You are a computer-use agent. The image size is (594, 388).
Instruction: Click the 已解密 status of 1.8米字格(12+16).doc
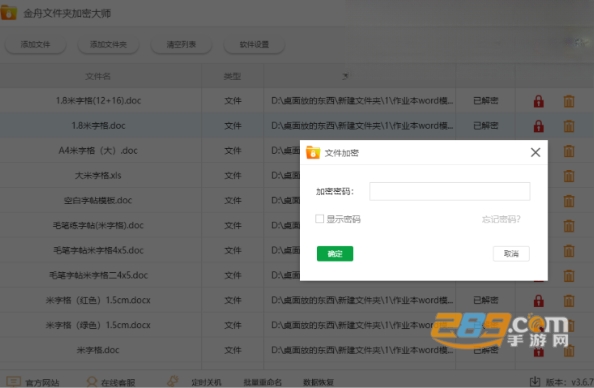tap(486, 101)
